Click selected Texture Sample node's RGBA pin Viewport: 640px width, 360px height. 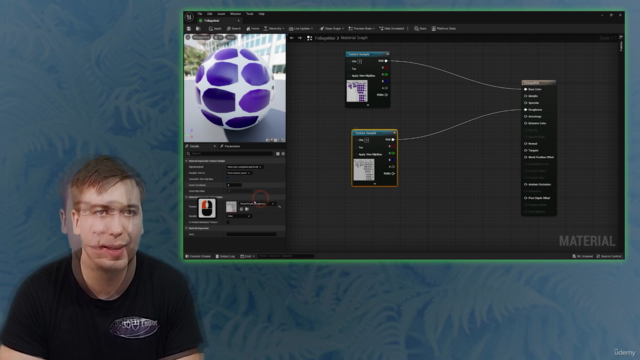393,173
